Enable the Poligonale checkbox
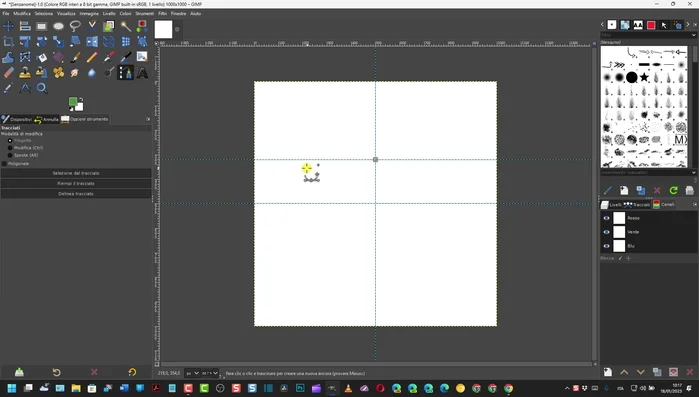The height and width of the screenshot is (397, 699). click(4, 164)
